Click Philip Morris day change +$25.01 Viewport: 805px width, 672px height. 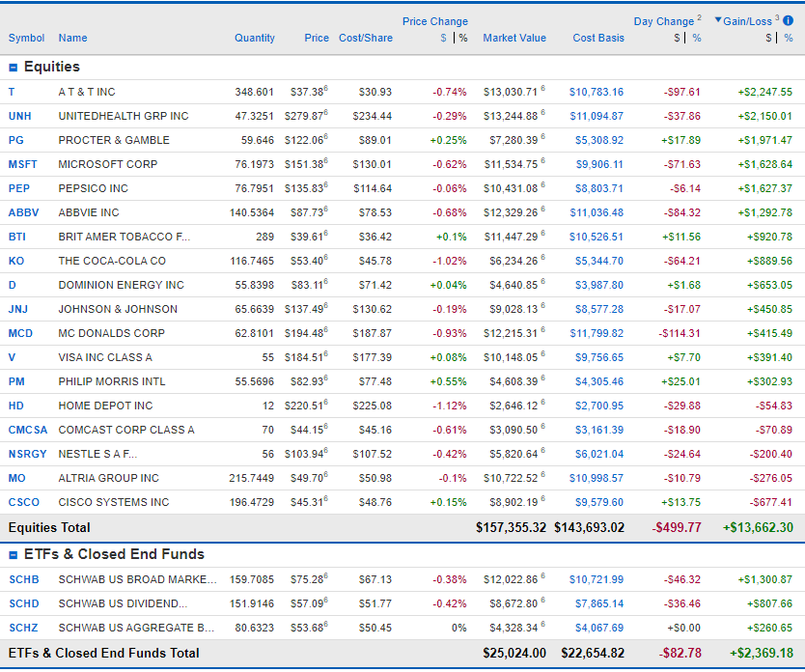pos(680,382)
